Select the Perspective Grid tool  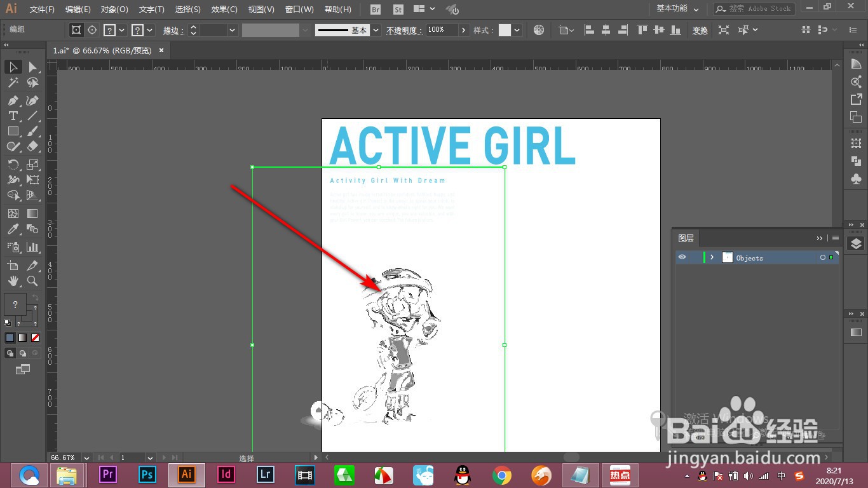pos(32,195)
